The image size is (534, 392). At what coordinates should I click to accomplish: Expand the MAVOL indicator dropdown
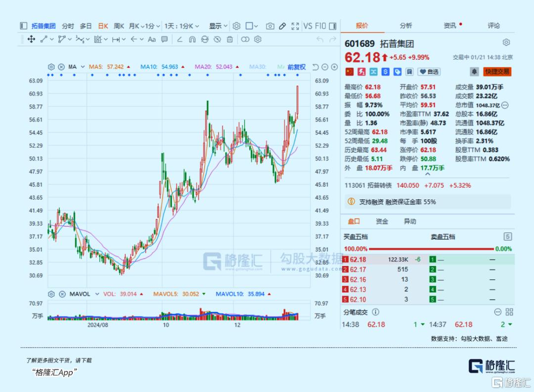pyautogui.click(x=97, y=294)
